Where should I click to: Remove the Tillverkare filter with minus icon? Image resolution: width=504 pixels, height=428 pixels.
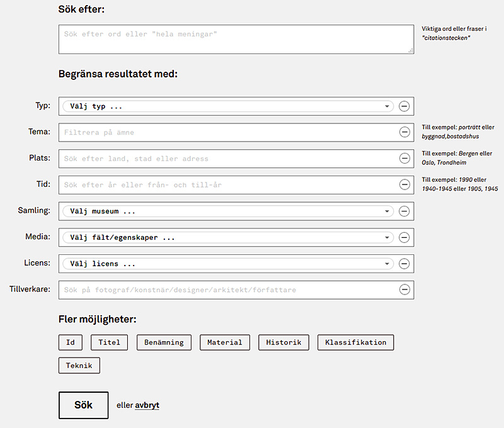tap(404, 290)
